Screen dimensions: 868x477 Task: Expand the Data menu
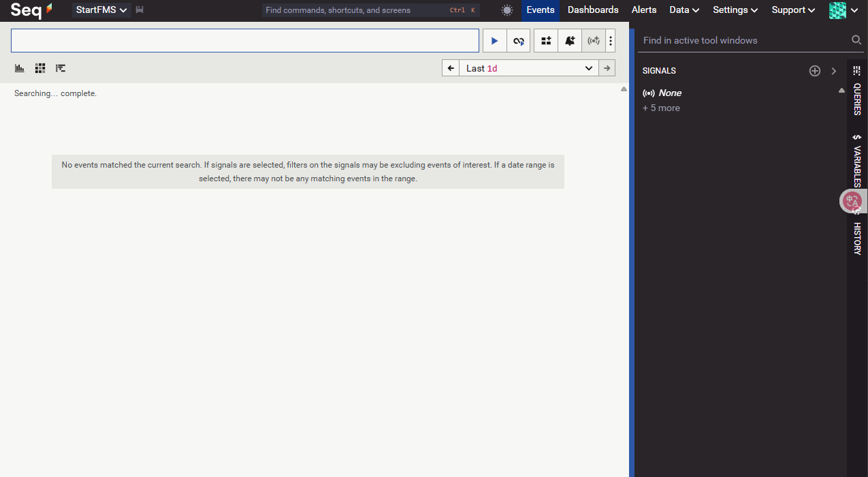(684, 10)
